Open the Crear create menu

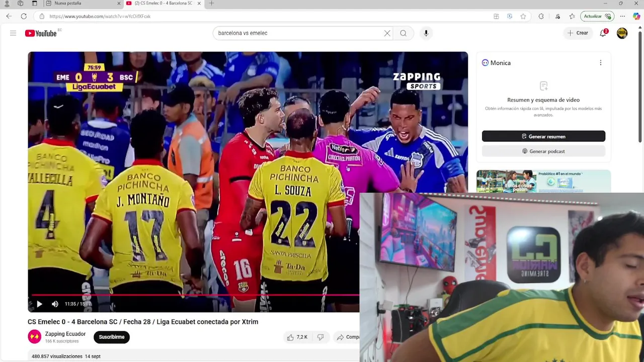pos(578,33)
